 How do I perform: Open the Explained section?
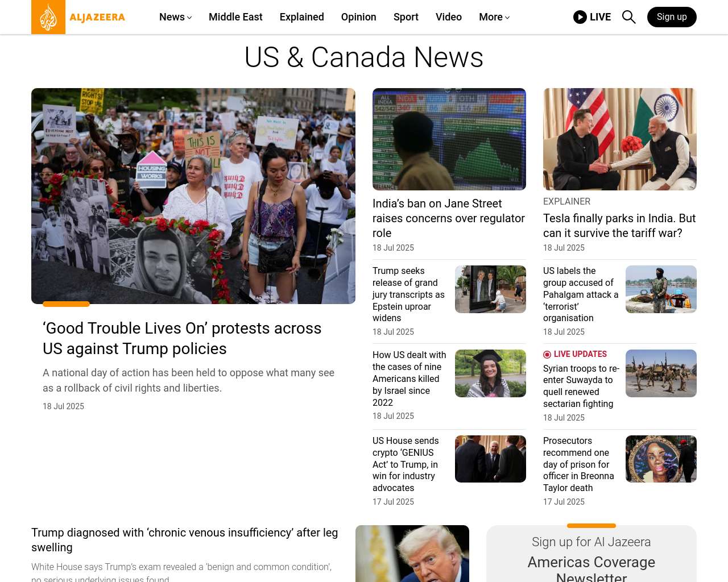(x=302, y=17)
